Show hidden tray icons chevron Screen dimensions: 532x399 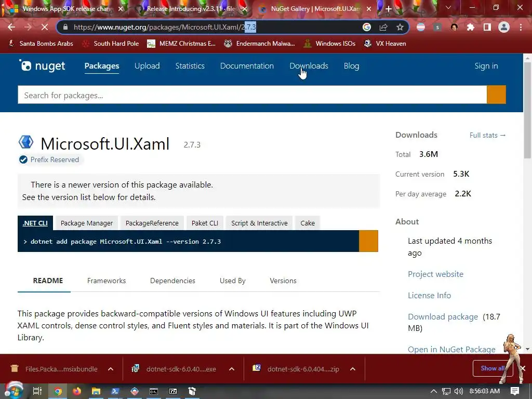(434, 391)
